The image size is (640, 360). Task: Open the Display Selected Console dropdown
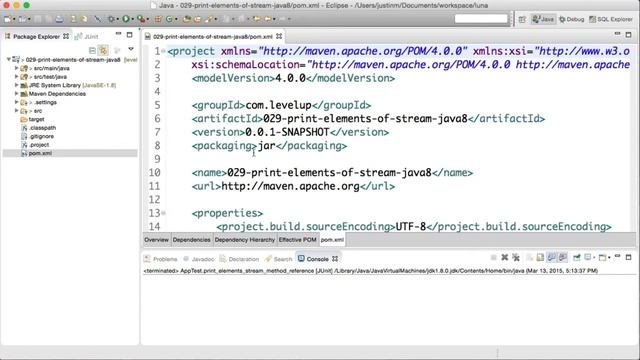[x=594, y=258]
